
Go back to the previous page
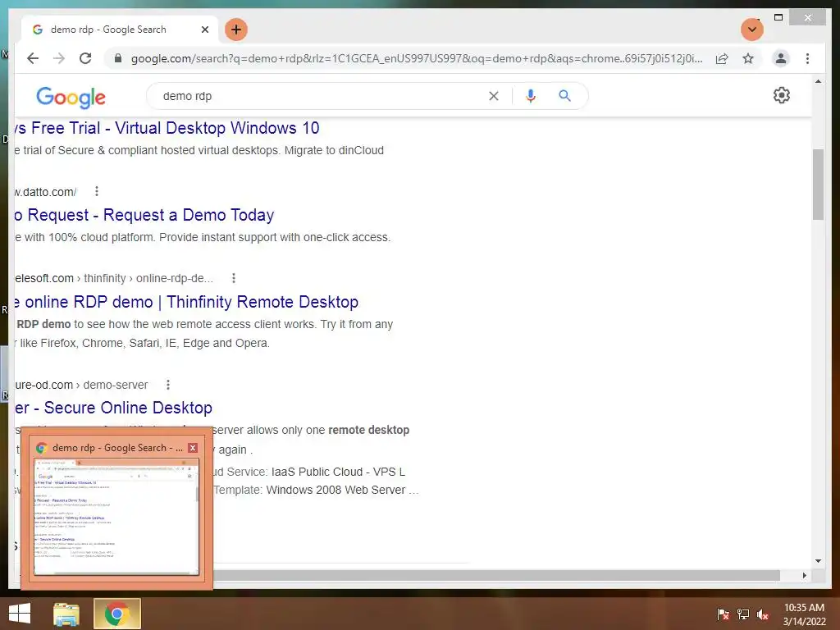pyautogui.click(x=33, y=58)
